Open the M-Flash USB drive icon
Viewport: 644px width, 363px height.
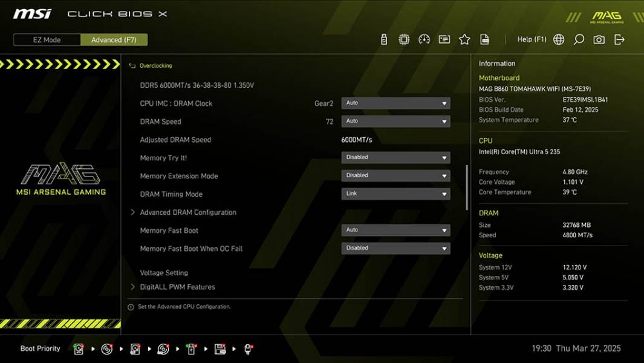pyautogui.click(x=383, y=39)
